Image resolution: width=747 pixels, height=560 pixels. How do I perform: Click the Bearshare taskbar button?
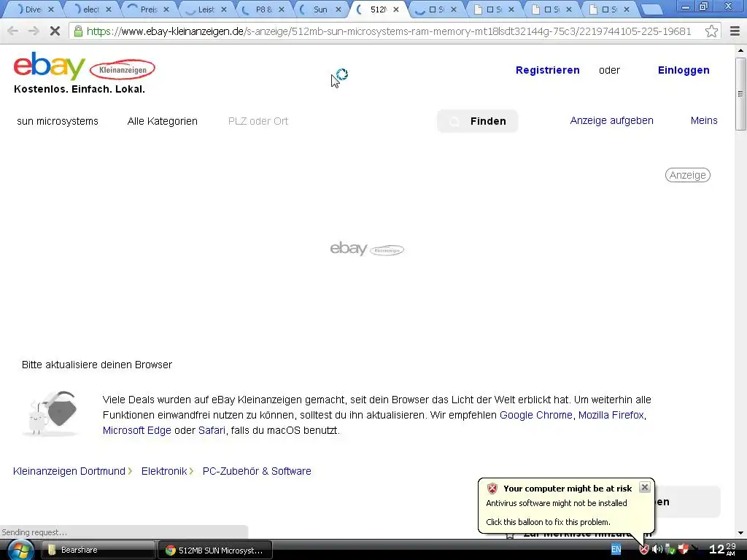coord(98,550)
